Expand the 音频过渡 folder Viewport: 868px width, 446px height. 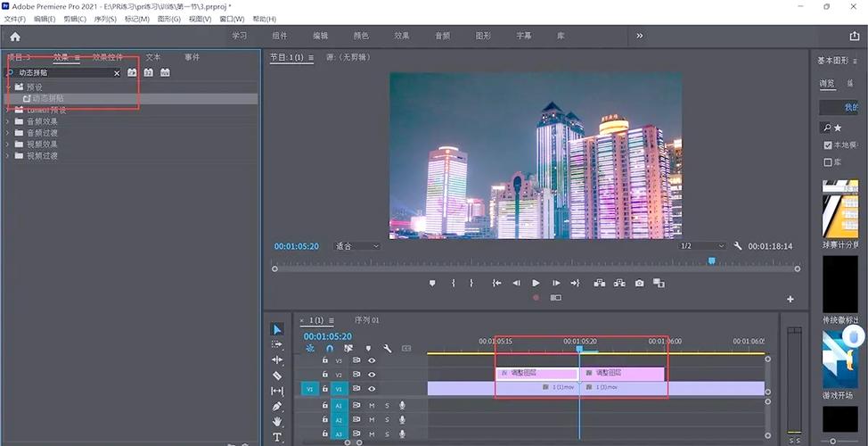point(8,133)
